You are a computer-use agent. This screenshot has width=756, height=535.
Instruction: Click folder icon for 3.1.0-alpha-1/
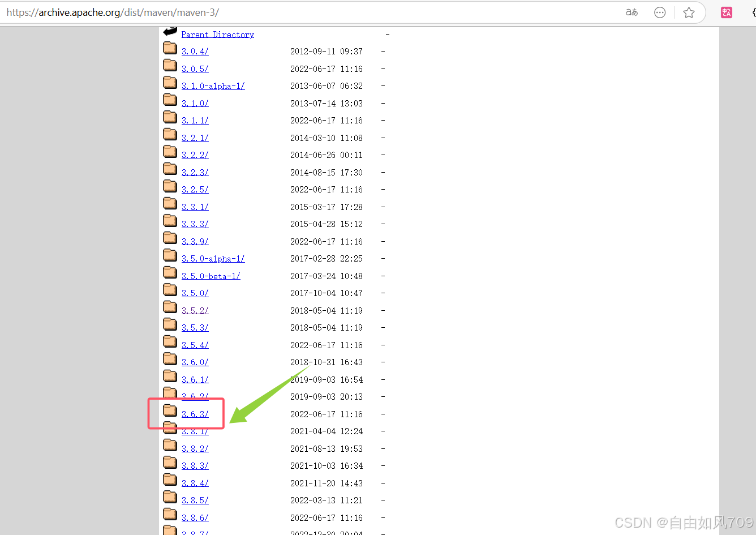pyautogui.click(x=170, y=83)
